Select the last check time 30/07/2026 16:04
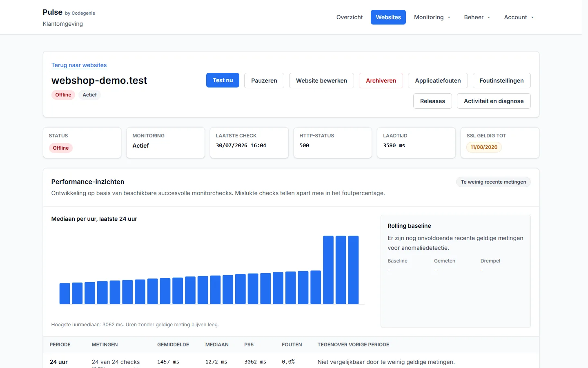Image resolution: width=588 pixels, height=368 pixels. pos(241,146)
